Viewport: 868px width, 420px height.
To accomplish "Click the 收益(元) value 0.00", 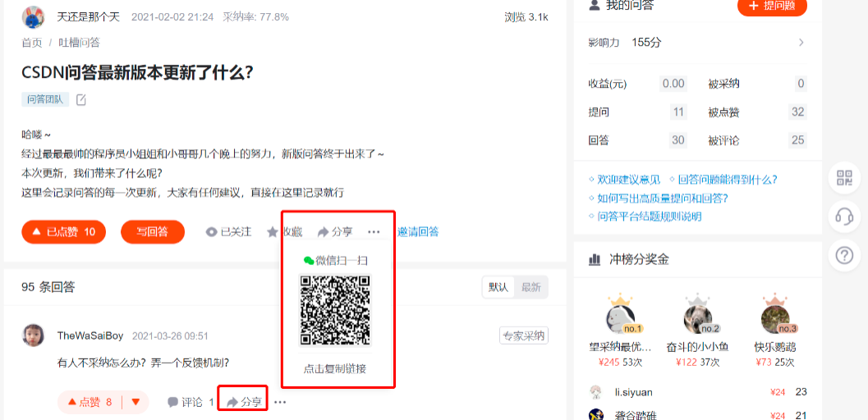I will pos(673,84).
